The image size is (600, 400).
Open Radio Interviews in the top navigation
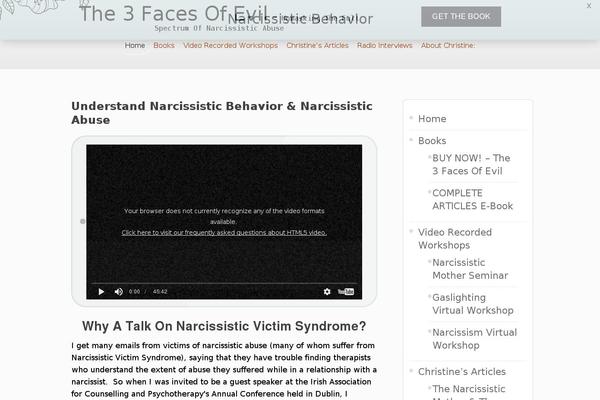[x=385, y=45]
